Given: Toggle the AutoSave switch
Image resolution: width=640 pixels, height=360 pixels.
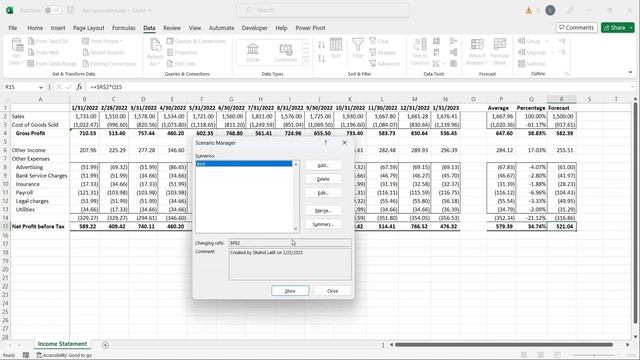Looking at the screenshot, I should click(52, 10).
